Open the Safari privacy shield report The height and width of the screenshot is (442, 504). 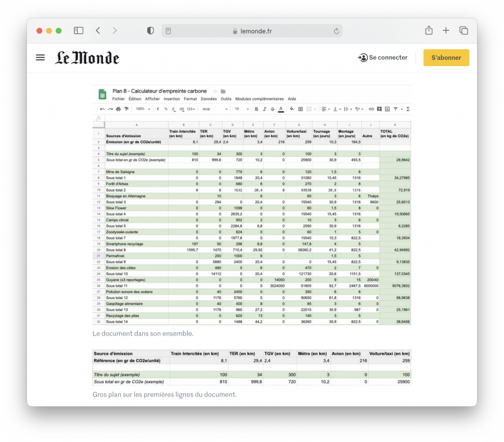(151, 31)
